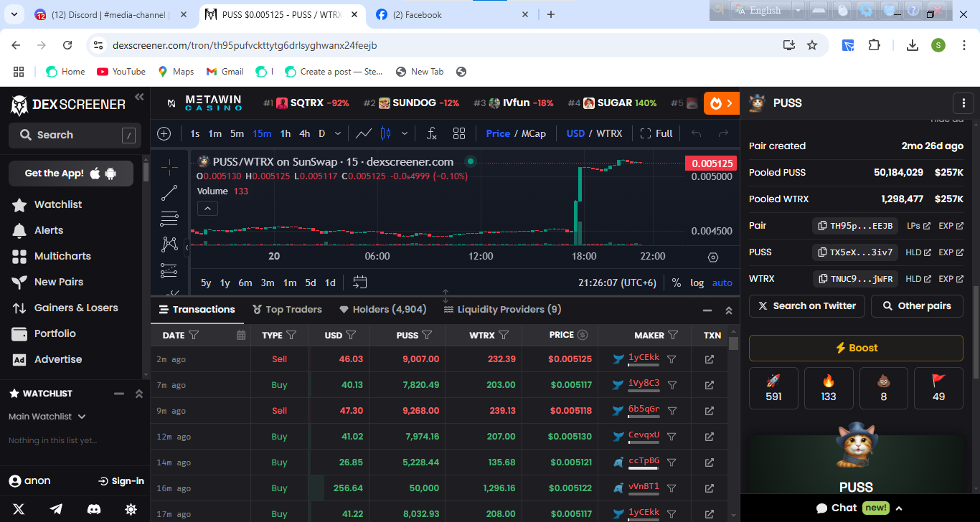Add a symbol with the compare plus icon
The image size is (980, 522).
pyautogui.click(x=164, y=133)
